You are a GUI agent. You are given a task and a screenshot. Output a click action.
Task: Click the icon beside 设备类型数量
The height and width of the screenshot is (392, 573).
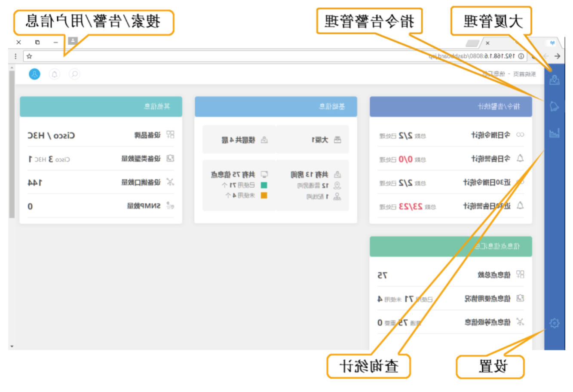170,159
